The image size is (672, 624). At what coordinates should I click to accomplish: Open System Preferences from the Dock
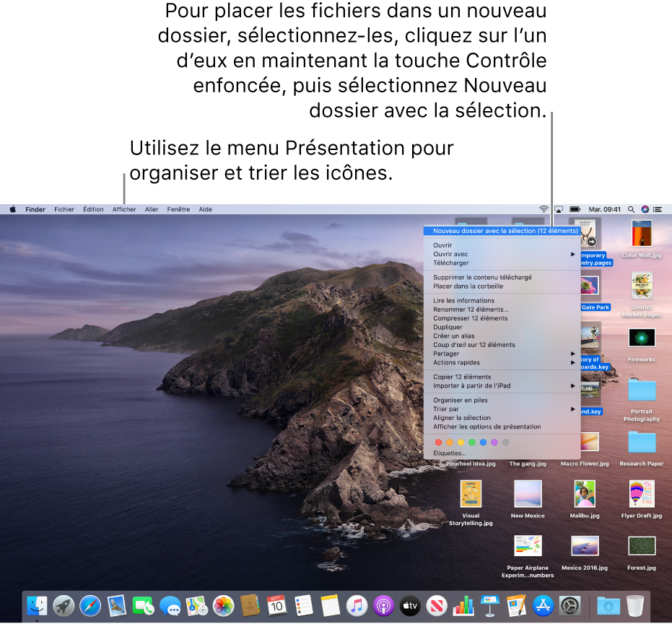point(570,606)
